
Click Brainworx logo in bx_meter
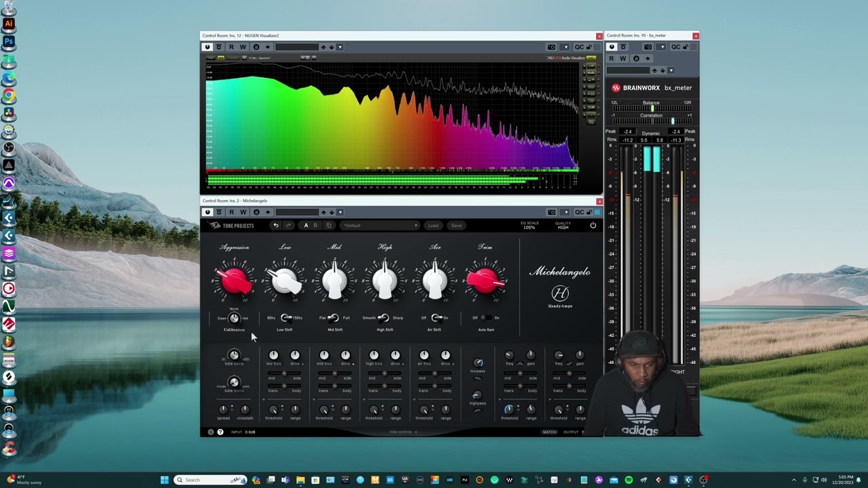tap(616, 87)
